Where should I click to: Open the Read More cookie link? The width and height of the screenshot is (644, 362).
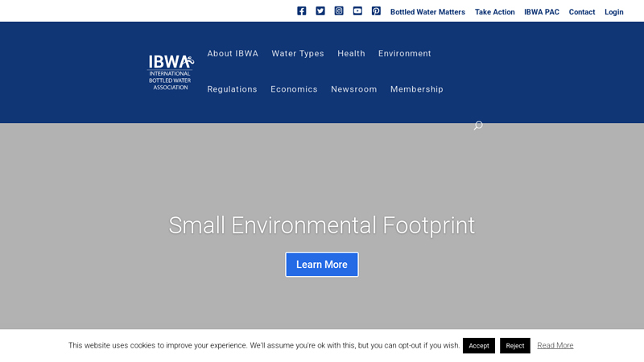click(x=555, y=346)
